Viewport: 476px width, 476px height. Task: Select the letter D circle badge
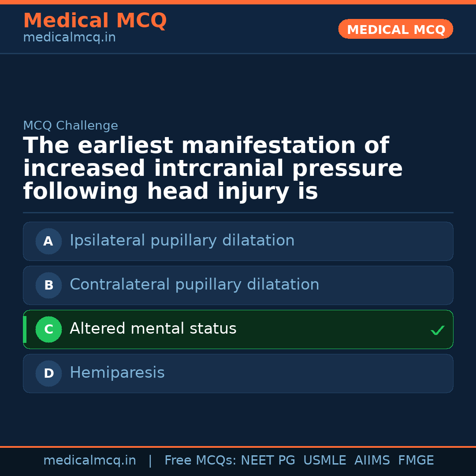[48, 373]
